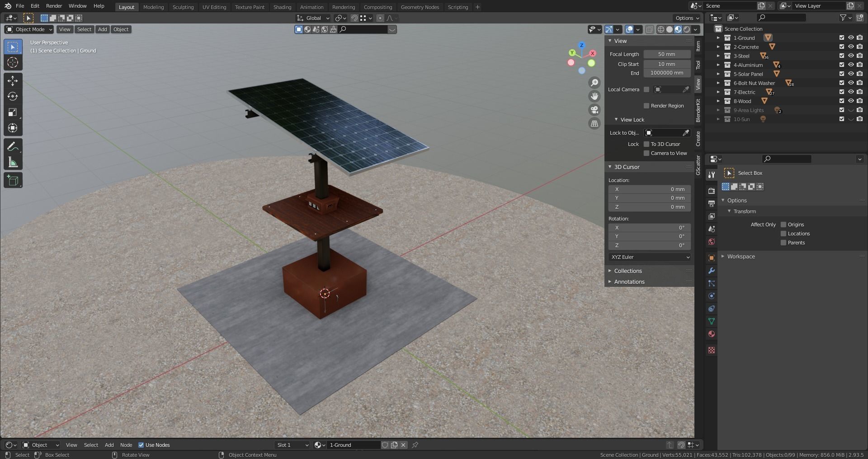The height and width of the screenshot is (459, 868).
Task: Expand the 3-Steel collection
Action: tap(718, 56)
